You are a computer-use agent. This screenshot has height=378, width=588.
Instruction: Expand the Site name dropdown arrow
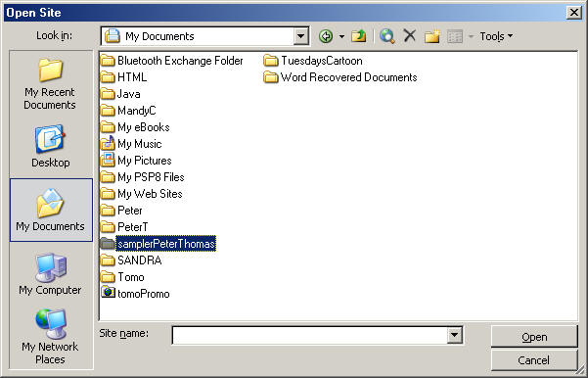pyautogui.click(x=454, y=335)
